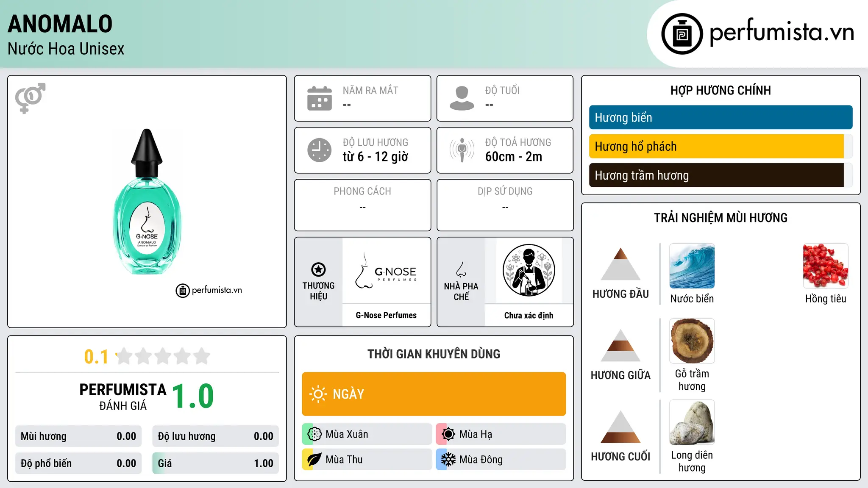Click the Giá score row
This screenshot has width=868, height=488.
215,463
